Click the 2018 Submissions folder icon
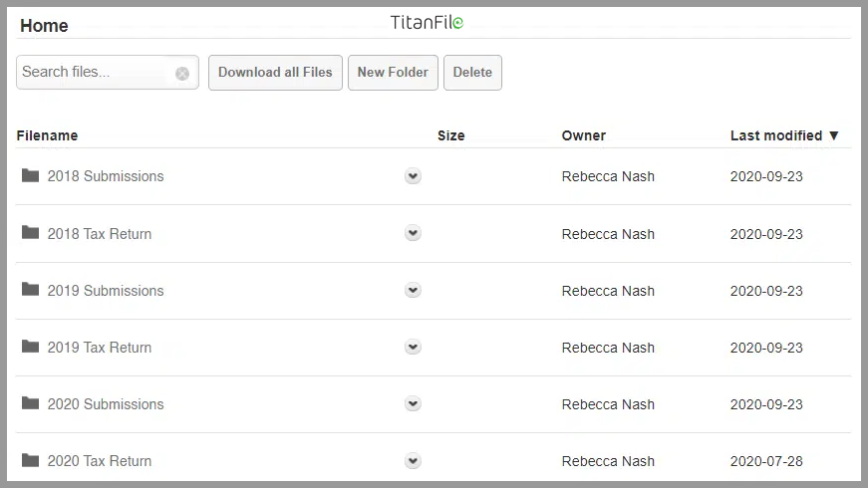 (31, 175)
